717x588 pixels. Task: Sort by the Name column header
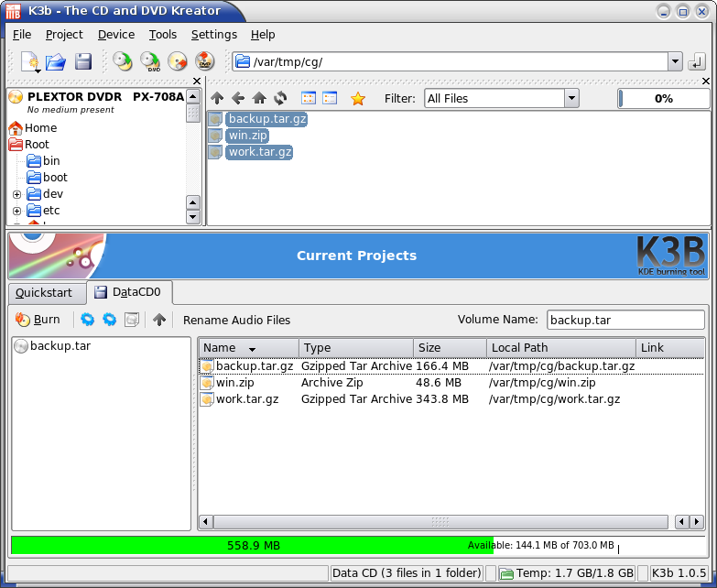[249, 347]
